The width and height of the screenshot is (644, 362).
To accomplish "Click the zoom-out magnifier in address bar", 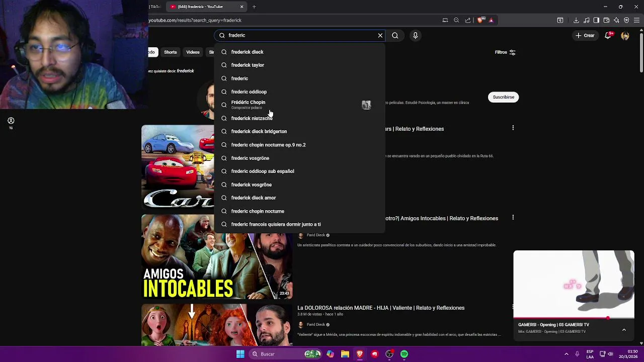I will 456,20.
